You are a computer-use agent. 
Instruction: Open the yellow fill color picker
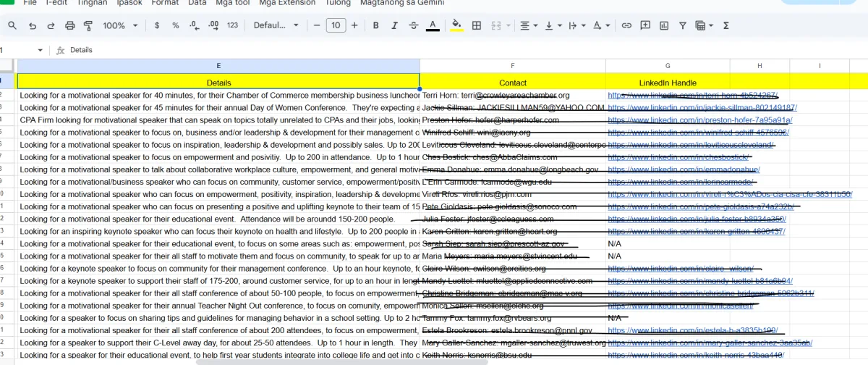456,25
